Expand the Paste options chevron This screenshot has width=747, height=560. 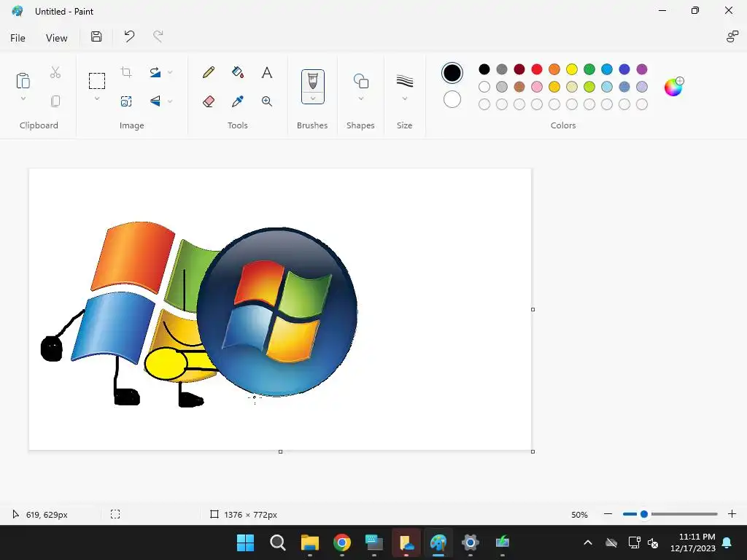pyautogui.click(x=23, y=98)
